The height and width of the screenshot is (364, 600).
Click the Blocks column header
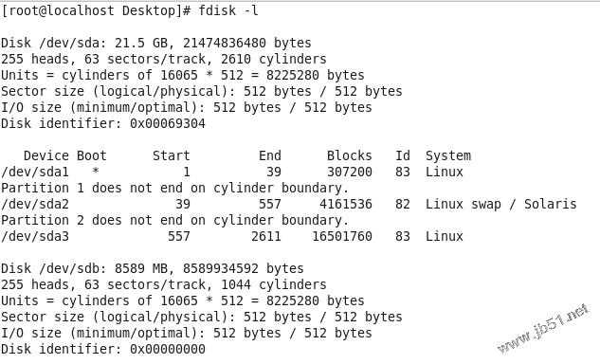coord(349,155)
